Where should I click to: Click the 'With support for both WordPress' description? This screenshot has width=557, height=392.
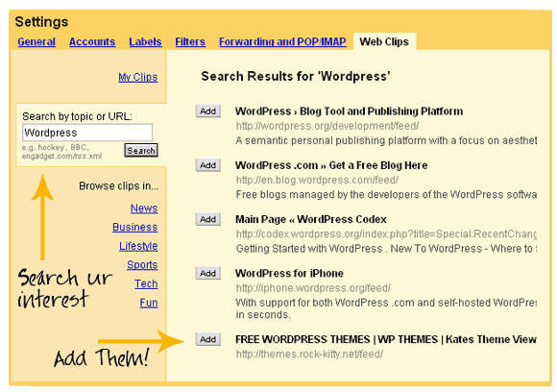pos(386,308)
